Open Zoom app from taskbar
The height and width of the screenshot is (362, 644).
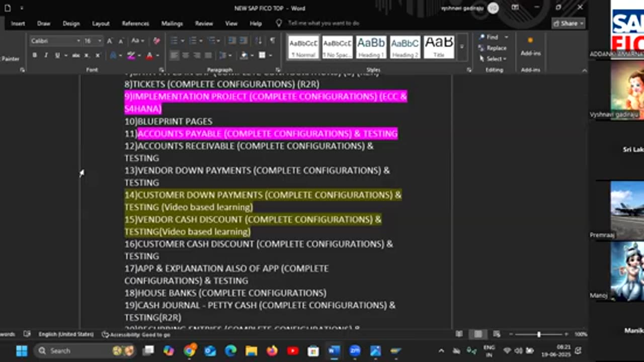point(355,350)
